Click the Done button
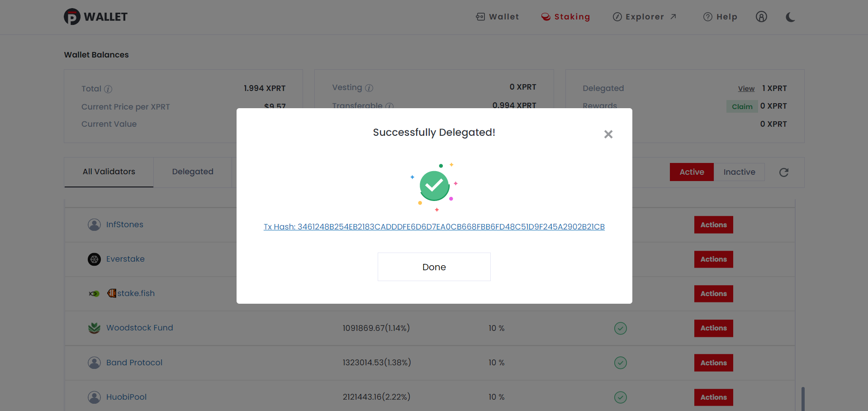 coord(434,267)
